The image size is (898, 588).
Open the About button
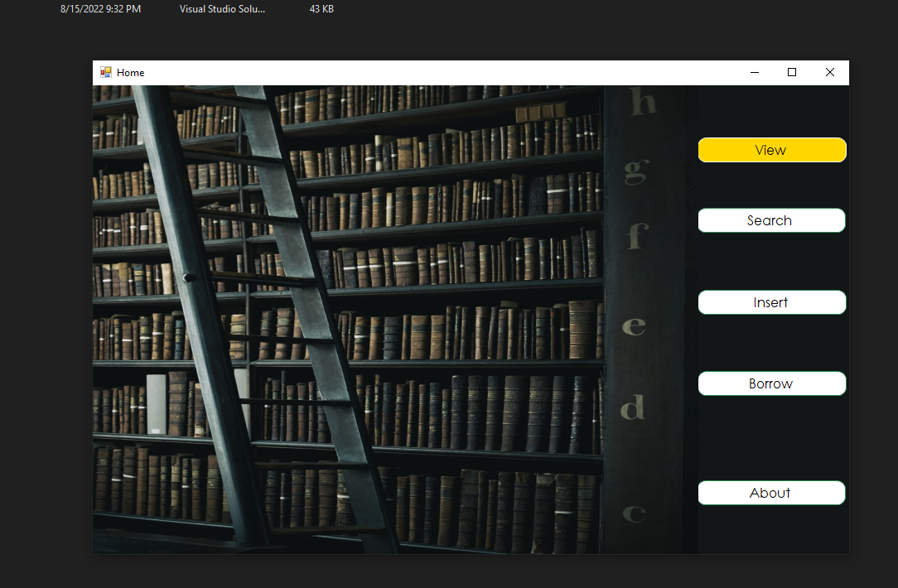point(771,493)
